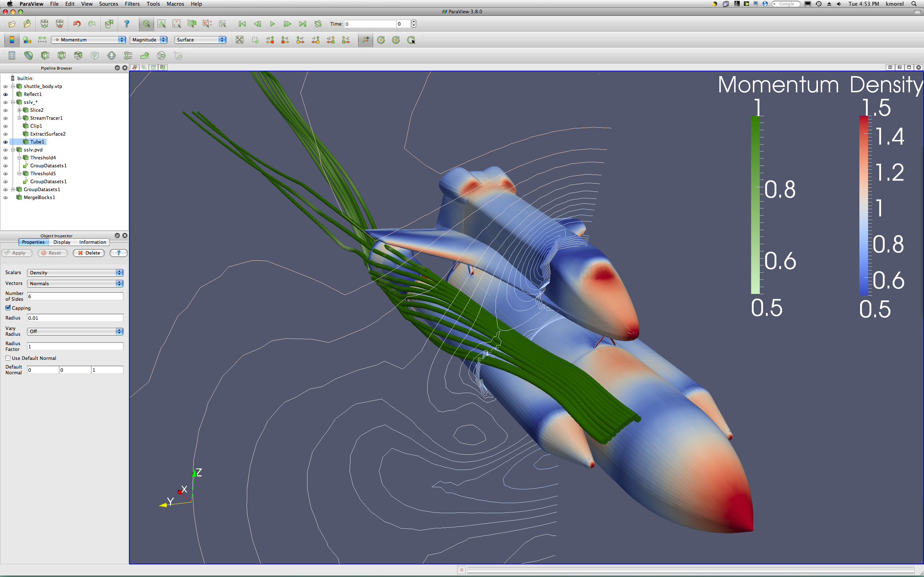Select StreamTracer1 in pipeline browser
Screen dimensions: 924x577
click(x=46, y=118)
